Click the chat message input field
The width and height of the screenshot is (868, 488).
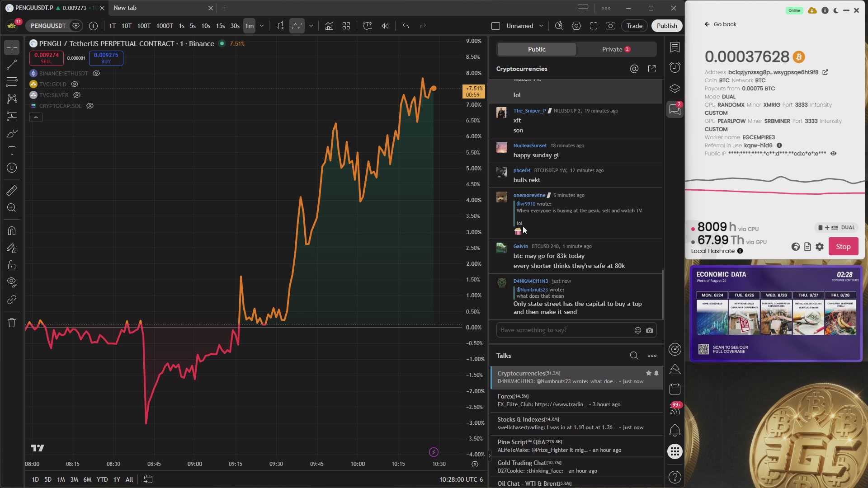(x=565, y=330)
